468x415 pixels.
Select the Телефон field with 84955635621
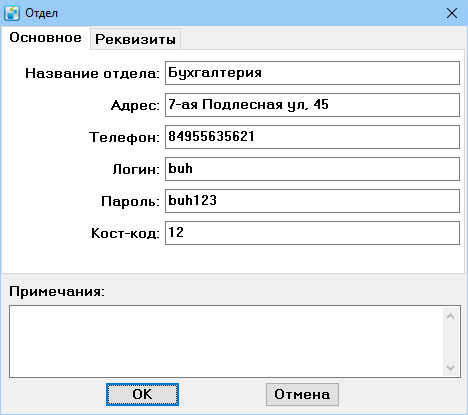pos(312,137)
